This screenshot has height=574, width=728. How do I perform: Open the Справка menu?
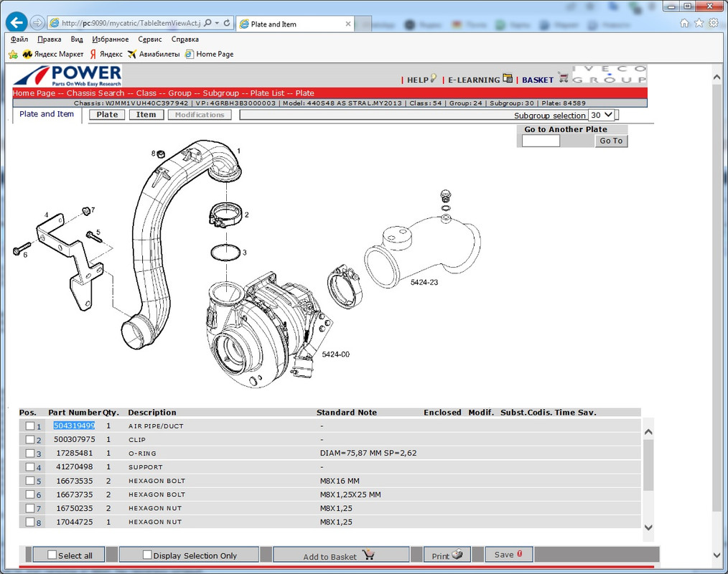(x=185, y=39)
